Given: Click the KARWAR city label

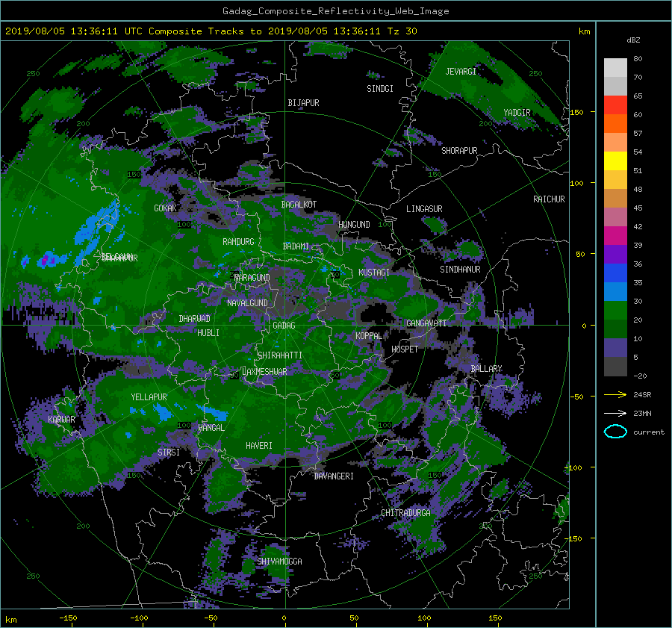Looking at the screenshot, I should [61, 420].
